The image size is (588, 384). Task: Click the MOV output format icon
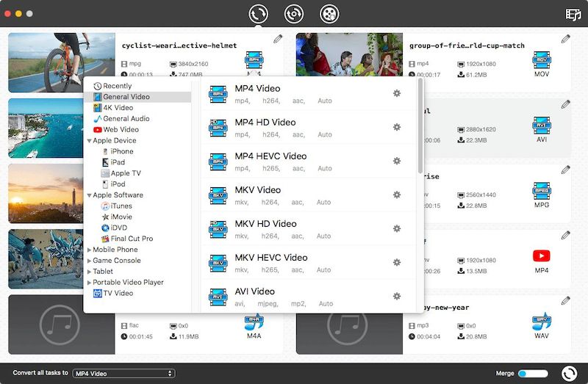click(542, 60)
